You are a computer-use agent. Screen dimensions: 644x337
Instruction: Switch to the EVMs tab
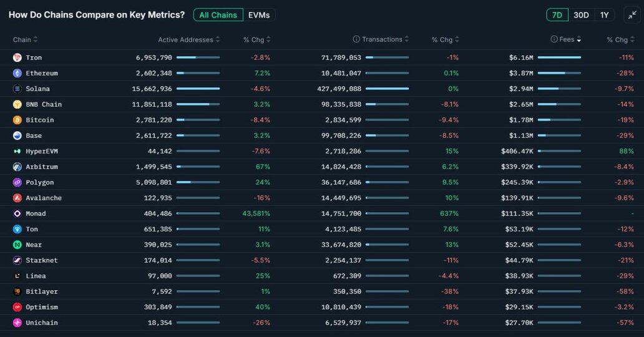(259, 15)
